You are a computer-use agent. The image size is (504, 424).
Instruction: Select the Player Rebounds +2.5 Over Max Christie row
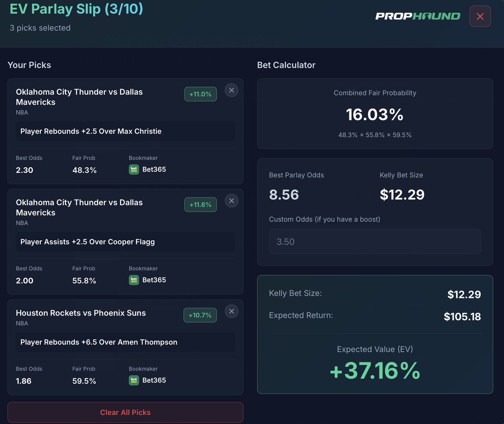coord(125,131)
